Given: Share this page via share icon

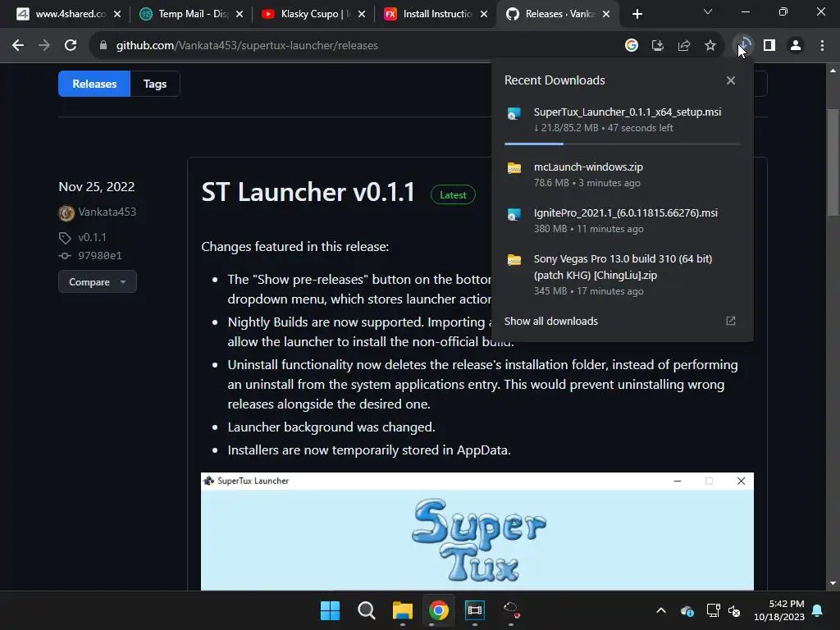Looking at the screenshot, I should (x=684, y=46).
